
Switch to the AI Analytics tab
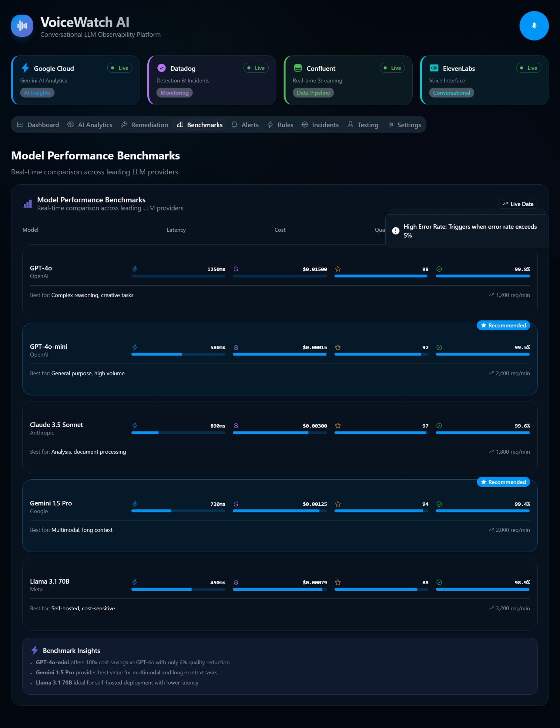pyautogui.click(x=90, y=125)
